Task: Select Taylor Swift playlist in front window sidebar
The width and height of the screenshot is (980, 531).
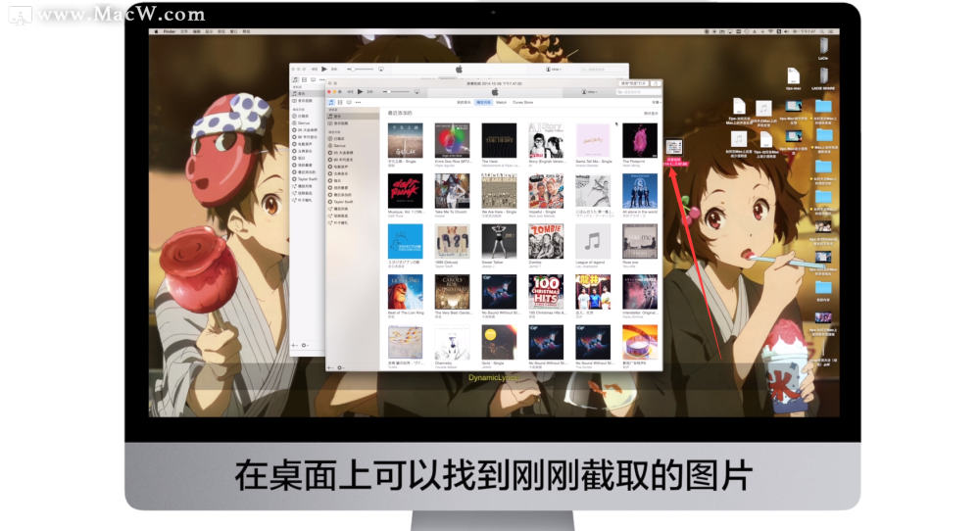Action: pyautogui.click(x=343, y=202)
